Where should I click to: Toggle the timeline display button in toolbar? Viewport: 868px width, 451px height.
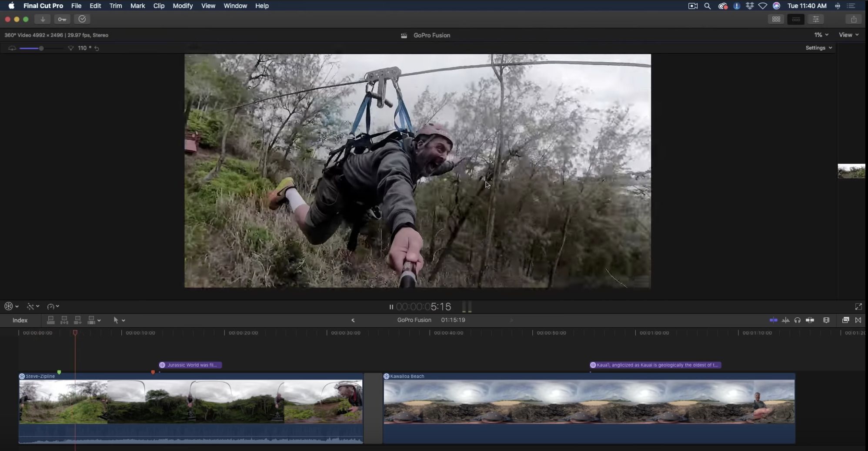tap(796, 19)
